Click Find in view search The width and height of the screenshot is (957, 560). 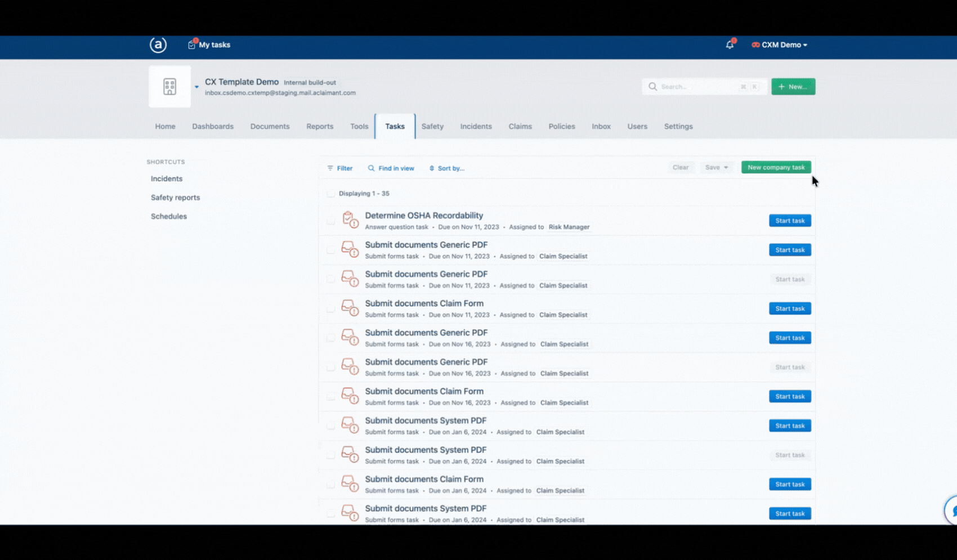(x=391, y=168)
